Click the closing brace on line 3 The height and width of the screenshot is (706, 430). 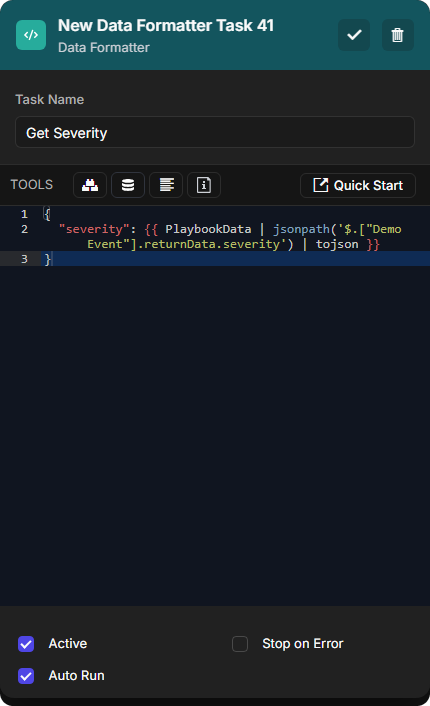click(x=47, y=259)
